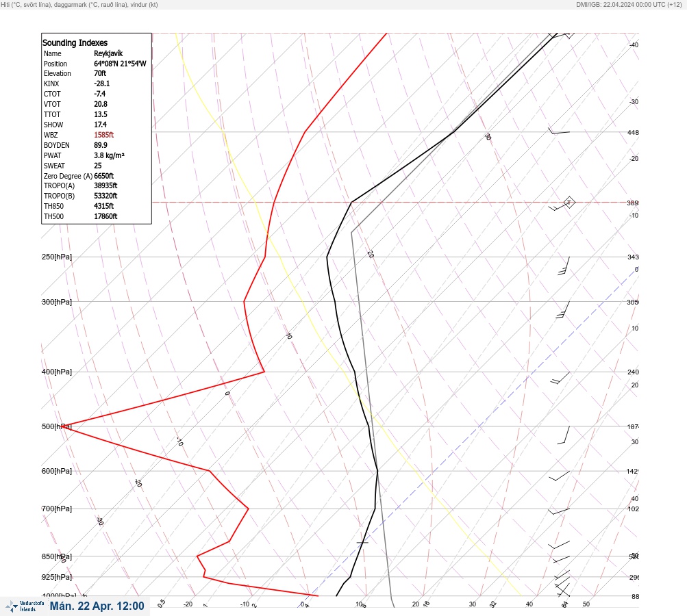This screenshot has width=687, height=616.
Task: Click the wind barb at 600 hPa
Action: coord(560,476)
